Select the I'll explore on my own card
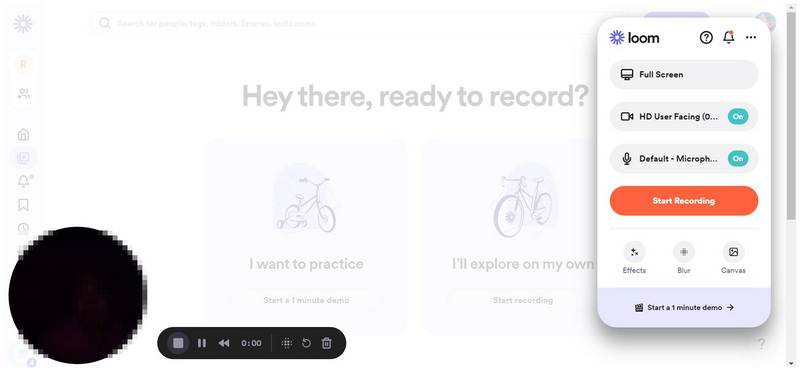The height and width of the screenshot is (371, 800). tap(510, 236)
